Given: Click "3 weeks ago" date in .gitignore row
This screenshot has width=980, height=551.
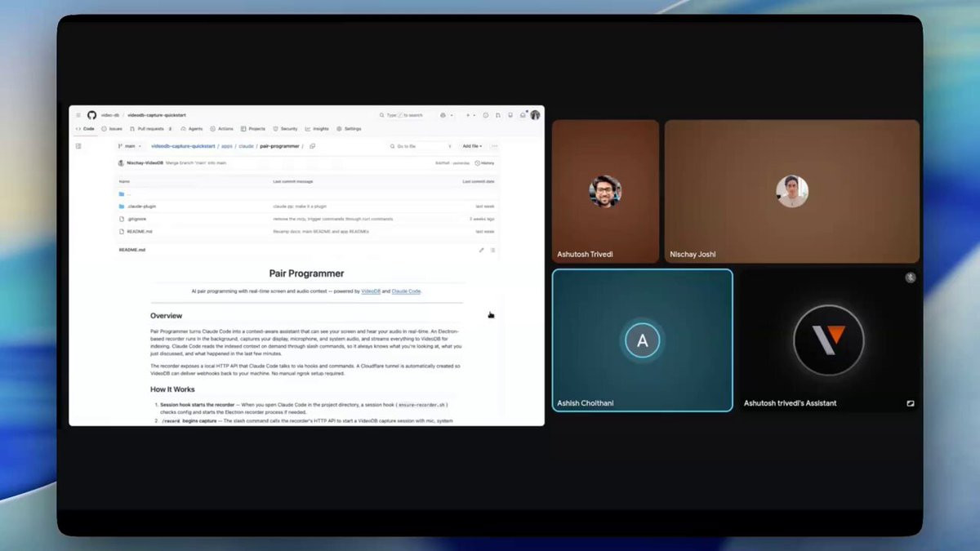Looking at the screenshot, I should click(x=482, y=219).
